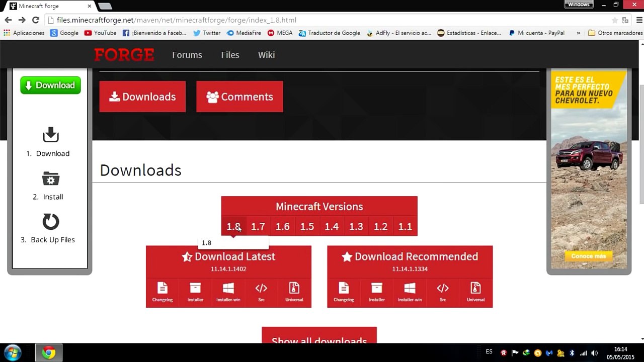Open the Action Center flag icon
The image size is (644, 362).
(515, 353)
